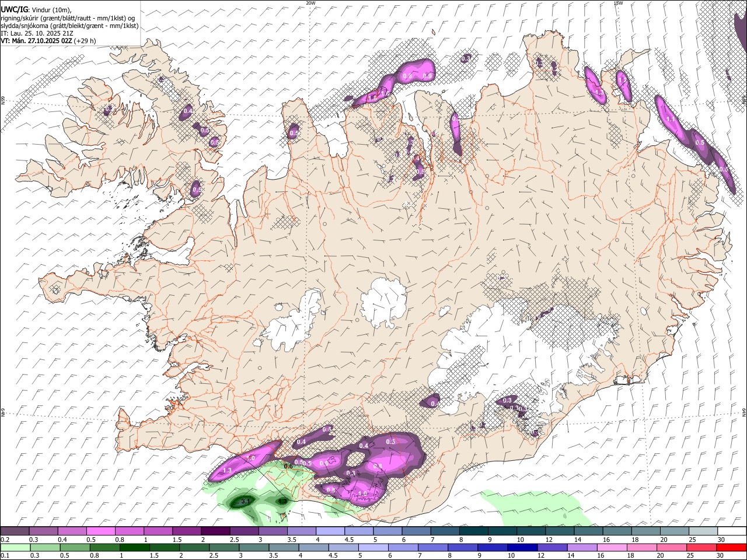Pick the dark blue 10 swatch in lower legend
747x560 pixels.
[x=522, y=547]
